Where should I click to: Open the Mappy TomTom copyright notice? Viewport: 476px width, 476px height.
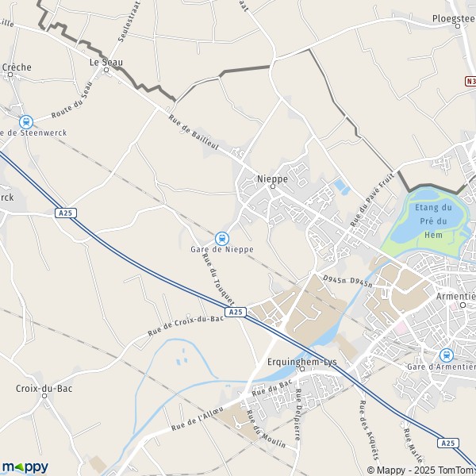click(421, 470)
